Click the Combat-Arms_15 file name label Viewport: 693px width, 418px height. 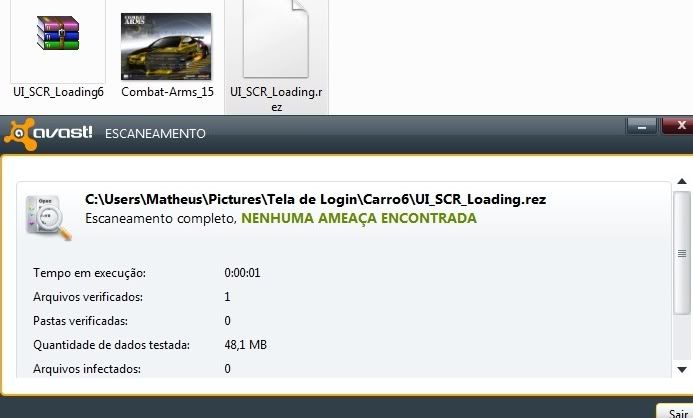[168, 92]
